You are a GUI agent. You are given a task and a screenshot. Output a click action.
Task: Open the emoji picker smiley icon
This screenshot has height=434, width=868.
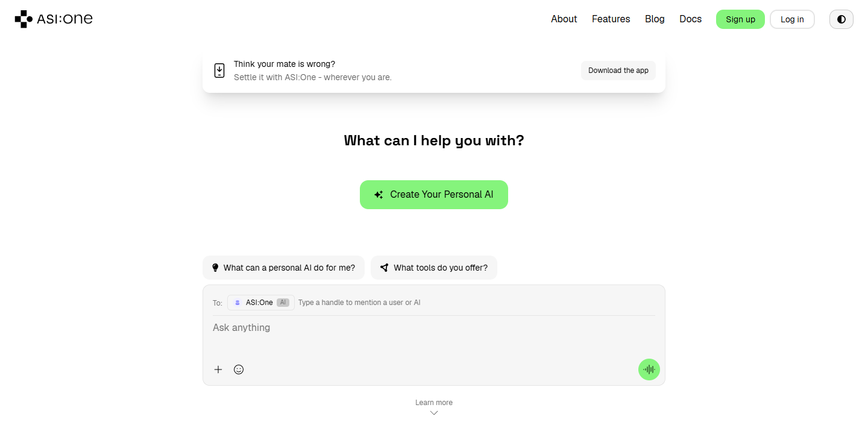(x=239, y=370)
